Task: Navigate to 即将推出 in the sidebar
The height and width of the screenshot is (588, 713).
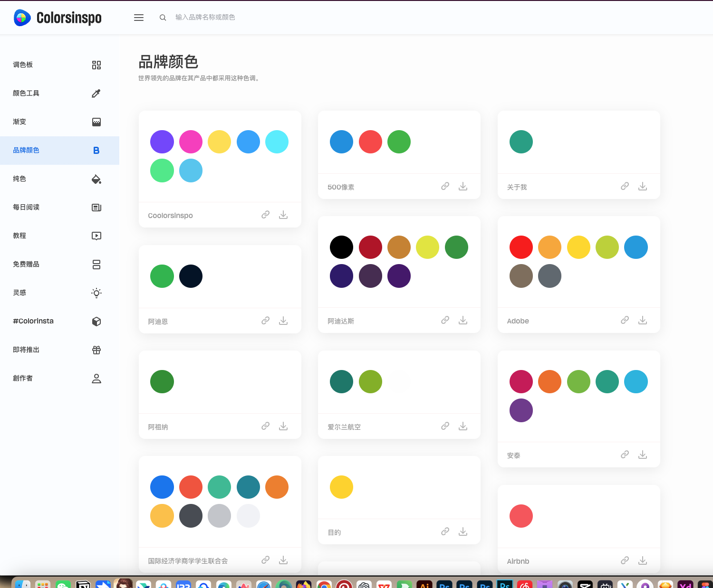Action: [59, 350]
